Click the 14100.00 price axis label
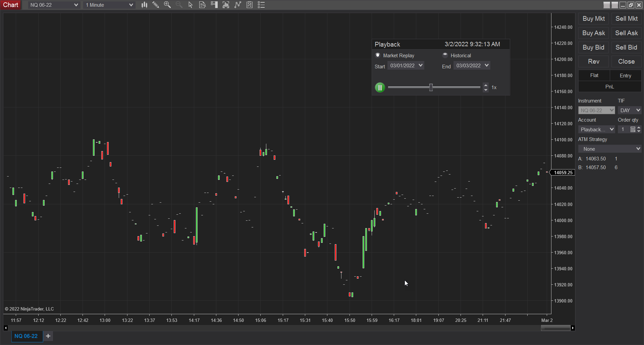This screenshot has width=644, height=345. click(563, 140)
